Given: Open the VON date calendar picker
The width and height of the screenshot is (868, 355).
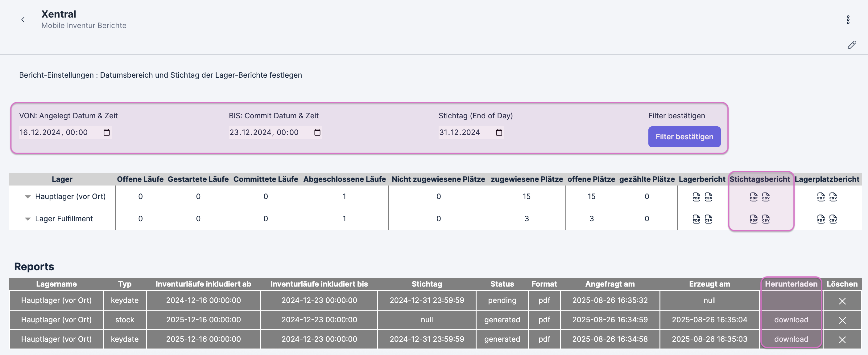Looking at the screenshot, I should pos(106,132).
